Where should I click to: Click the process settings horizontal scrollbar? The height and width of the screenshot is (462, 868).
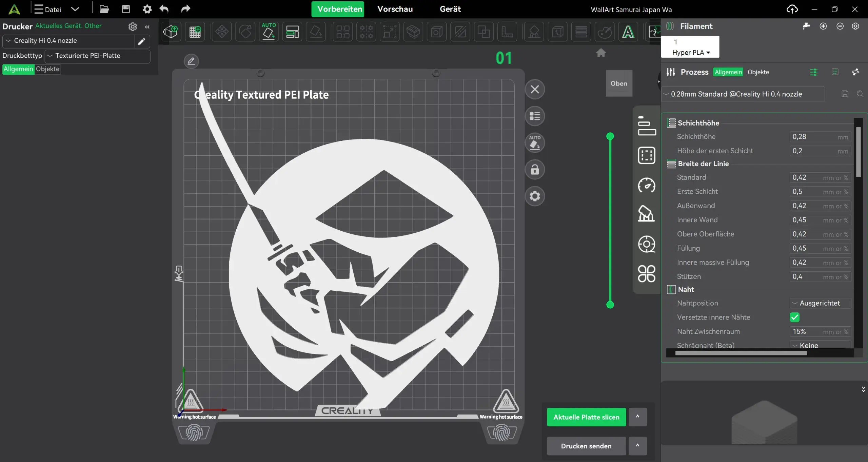click(741, 353)
